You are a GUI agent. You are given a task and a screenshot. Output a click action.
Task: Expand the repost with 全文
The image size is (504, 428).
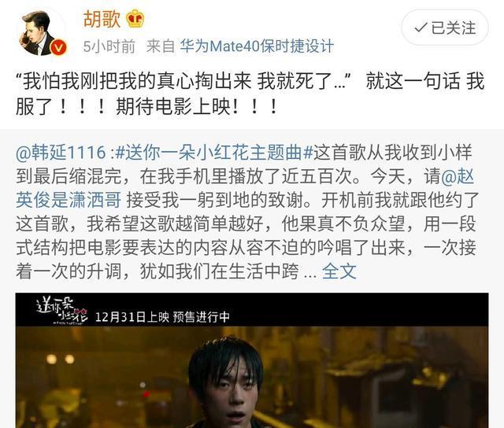[339, 271]
